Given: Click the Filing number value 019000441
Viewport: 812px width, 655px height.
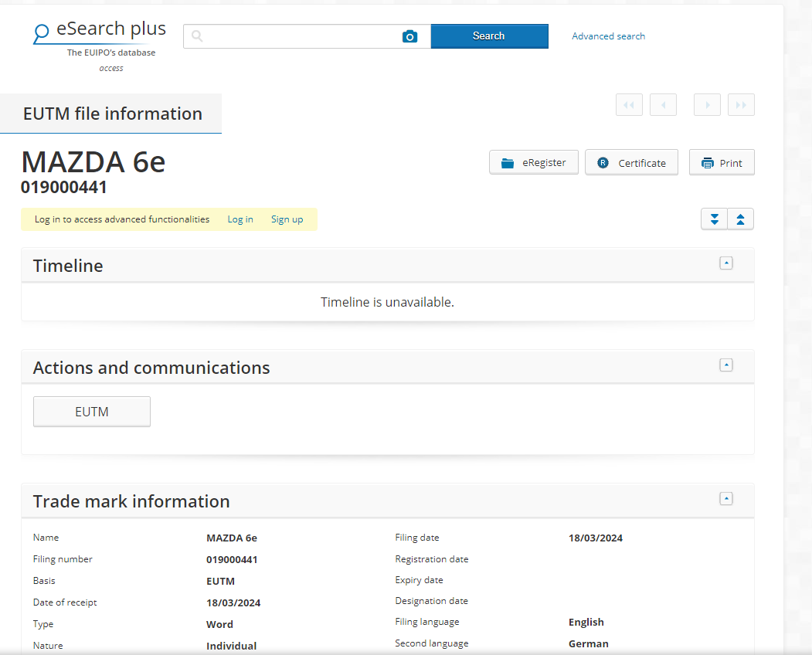Looking at the screenshot, I should pyautogui.click(x=232, y=560).
